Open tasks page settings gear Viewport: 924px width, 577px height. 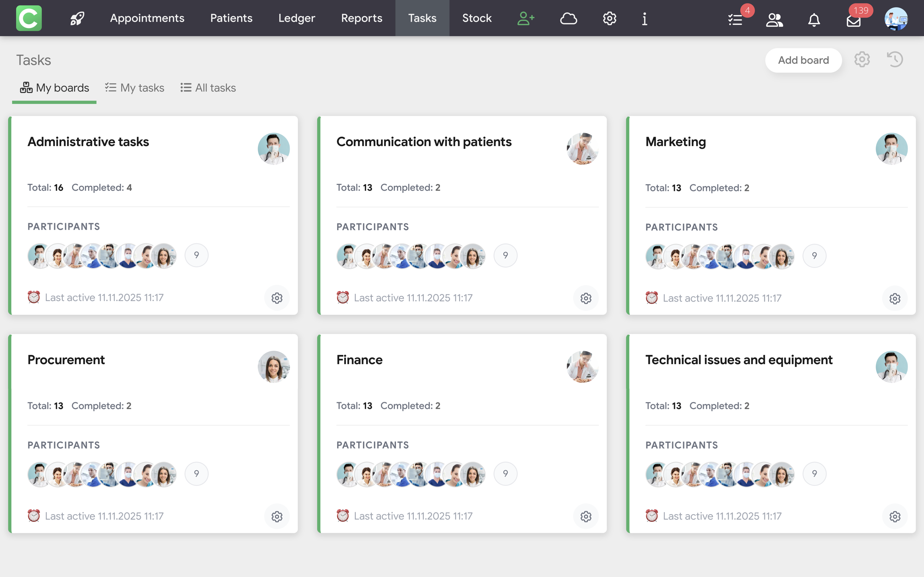(x=862, y=60)
